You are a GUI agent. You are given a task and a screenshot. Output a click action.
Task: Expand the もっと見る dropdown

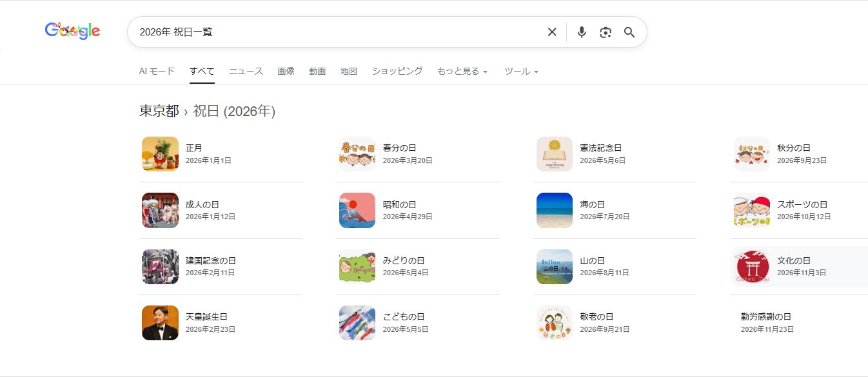[x=462, y=72]
